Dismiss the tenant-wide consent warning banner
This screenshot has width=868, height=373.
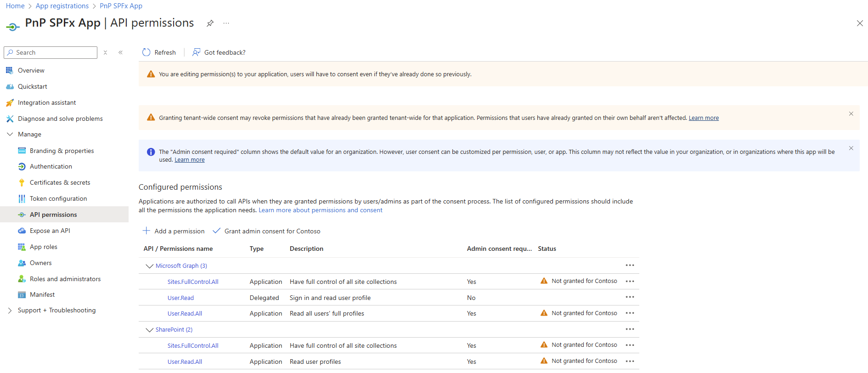tap(851, 113)
